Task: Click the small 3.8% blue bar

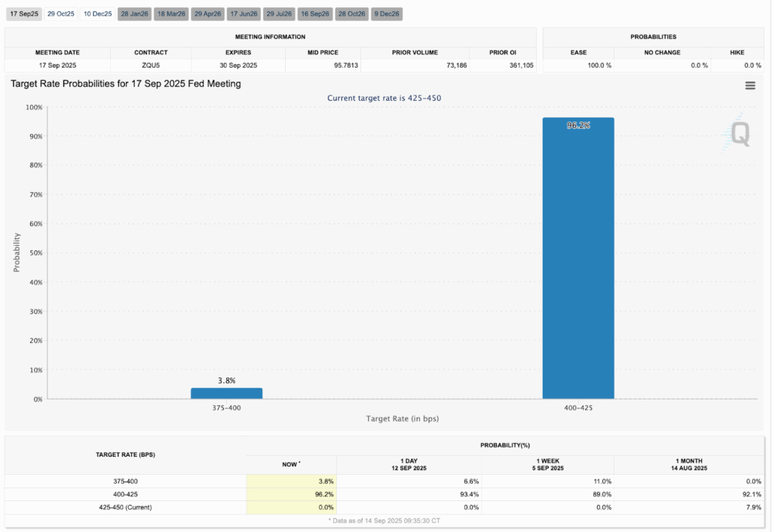Action: click(226, 393)
